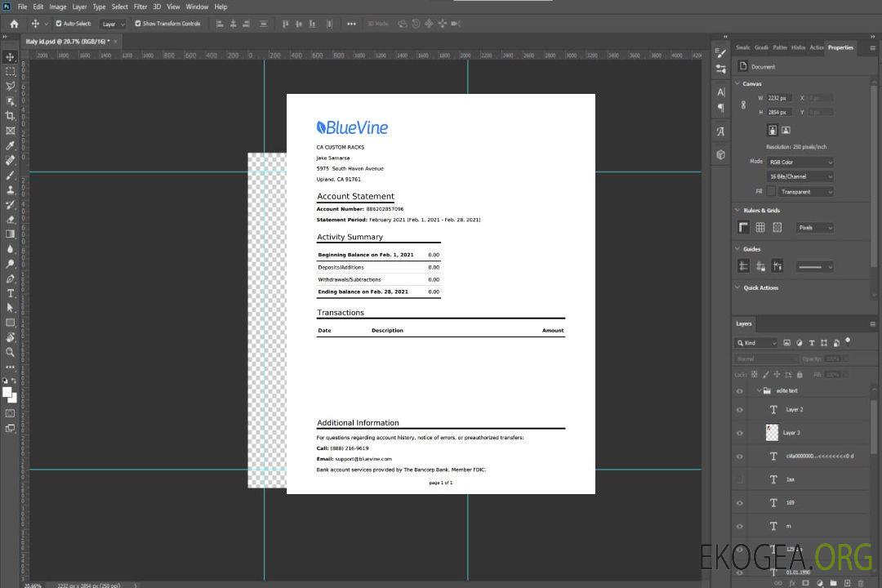Select the Eraser tool
882x588 pixels.
pyautogui.click(x=10, y=220)
